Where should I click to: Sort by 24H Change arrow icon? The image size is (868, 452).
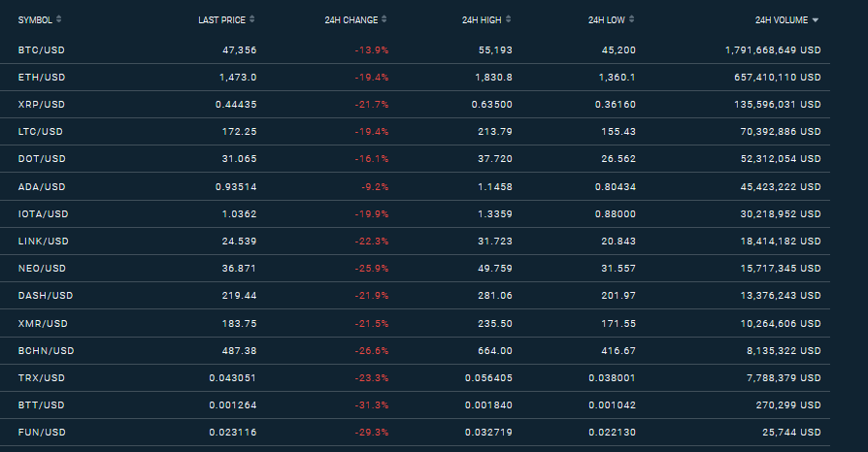pos(384,19)
